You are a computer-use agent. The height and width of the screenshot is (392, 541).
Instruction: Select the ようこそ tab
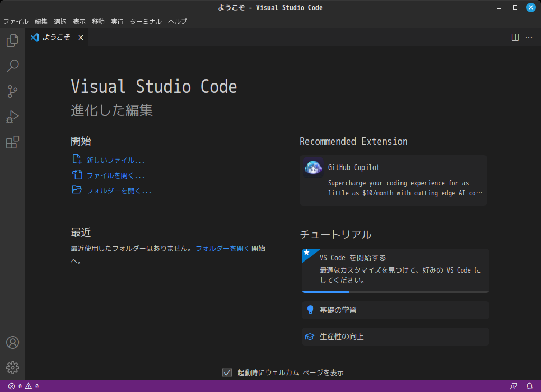tap(55, 38)
